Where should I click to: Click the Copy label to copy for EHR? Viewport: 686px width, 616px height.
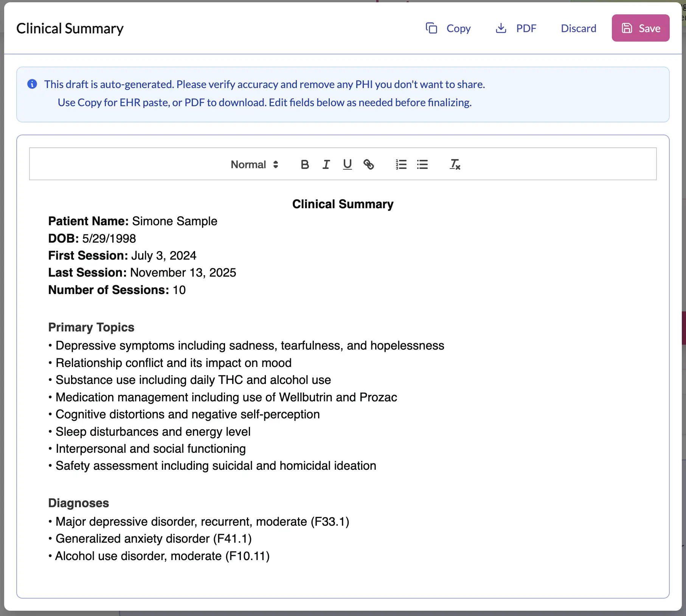coord(459,28)
